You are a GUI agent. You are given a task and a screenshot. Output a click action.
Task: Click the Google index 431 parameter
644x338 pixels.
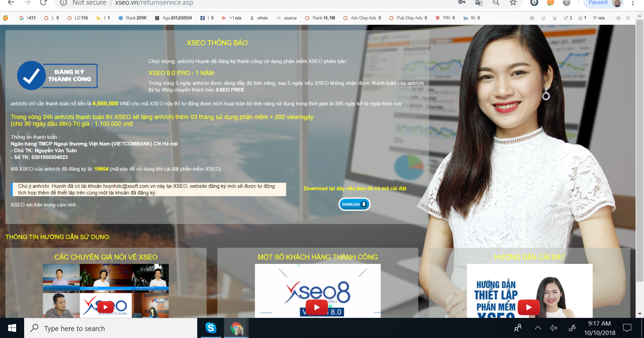tap(28, 18)
